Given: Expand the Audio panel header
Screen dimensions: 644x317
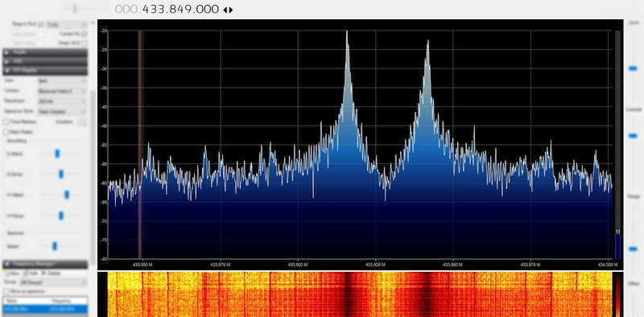Looking at the screenshot, I should (45, 52).
